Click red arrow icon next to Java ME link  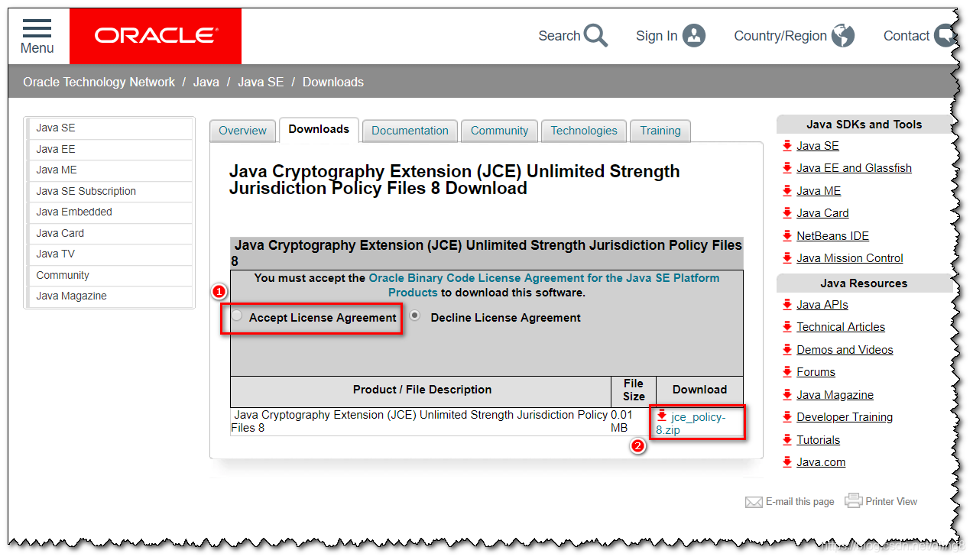[787, 190]
